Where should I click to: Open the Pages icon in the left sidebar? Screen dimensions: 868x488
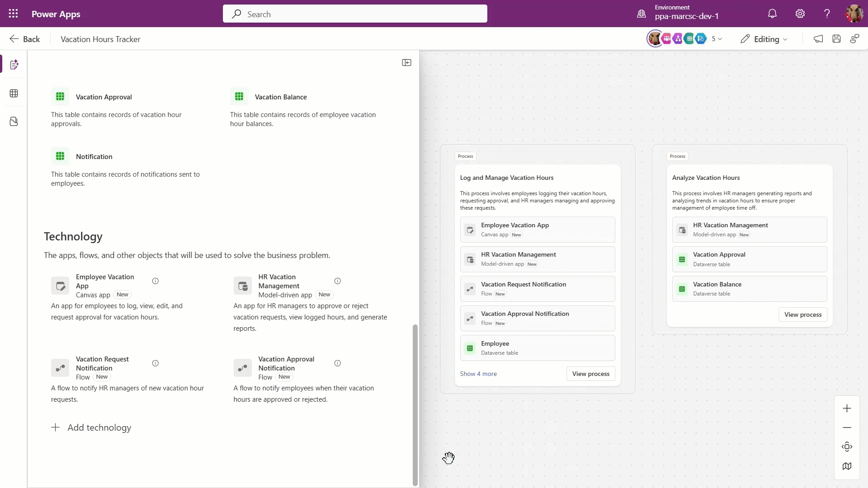[x=14, y=121]
